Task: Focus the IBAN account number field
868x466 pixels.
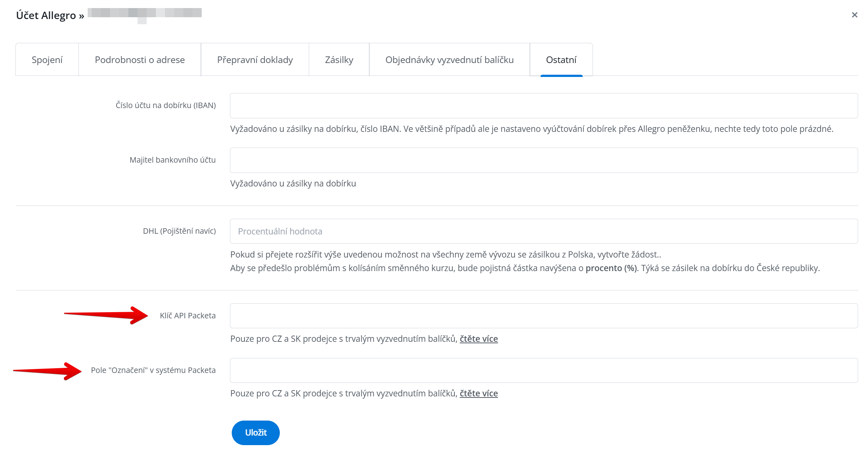Action: 543,106
